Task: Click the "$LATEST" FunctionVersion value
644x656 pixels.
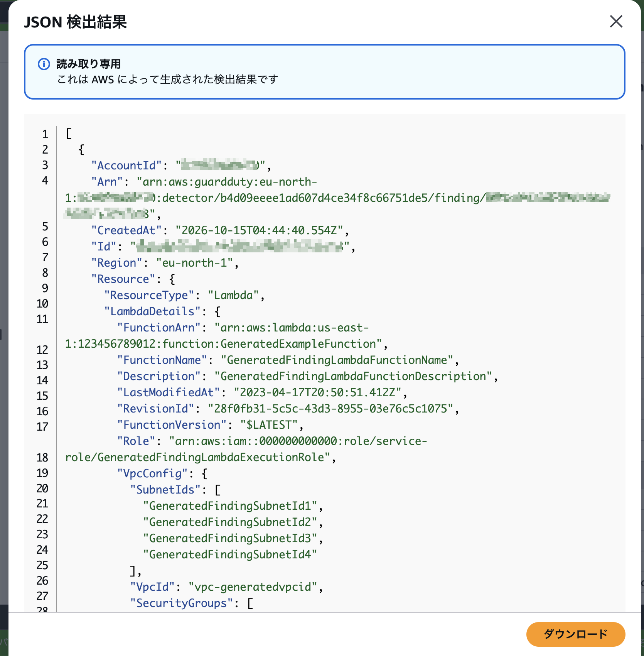Action: (269, 425)
